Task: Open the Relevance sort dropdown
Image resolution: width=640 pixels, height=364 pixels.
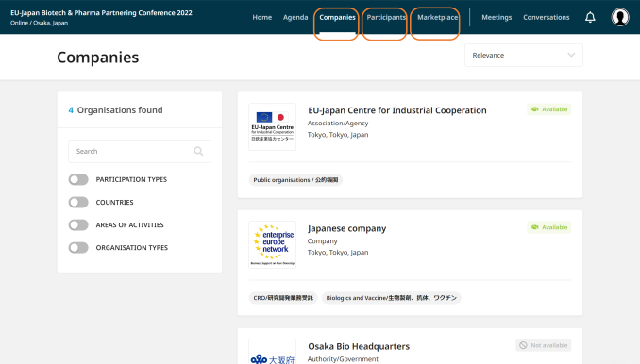Action: pyautogui.click(x=524, y=55)
